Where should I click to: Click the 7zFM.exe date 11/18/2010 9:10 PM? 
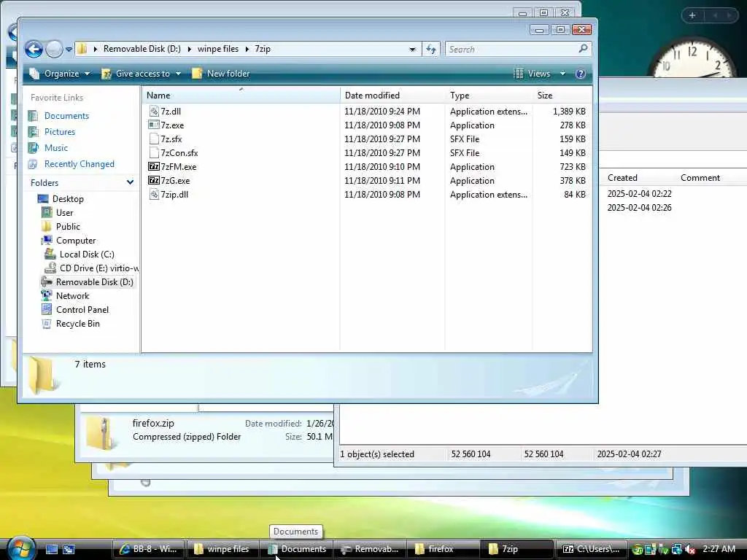[x=382, y=167]
